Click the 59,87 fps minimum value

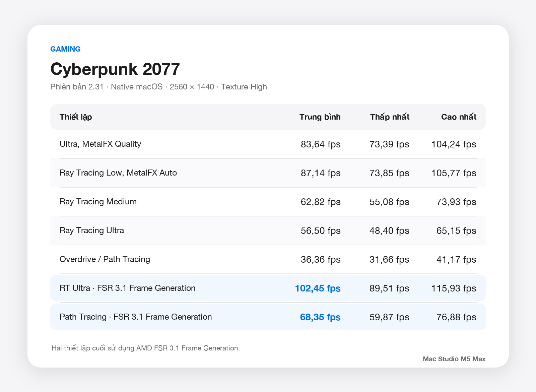(x=389, y=317)
